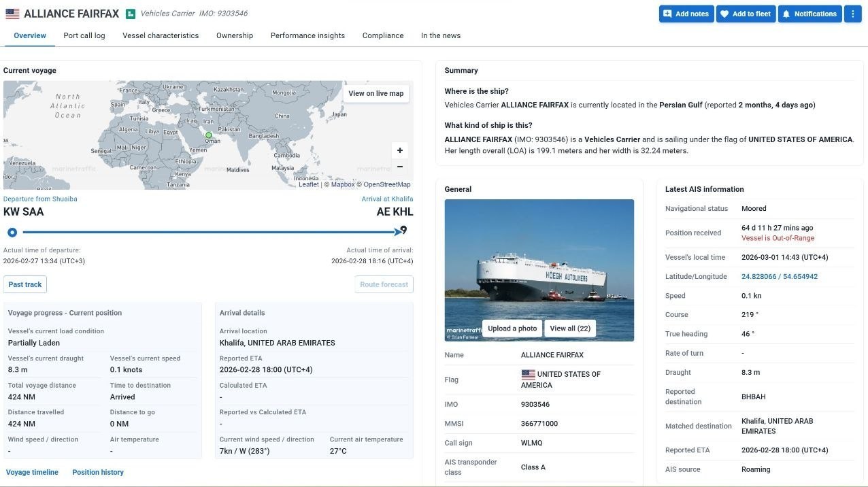
Task: Open the three-dot more options menu
Action: tap(852, 14)
